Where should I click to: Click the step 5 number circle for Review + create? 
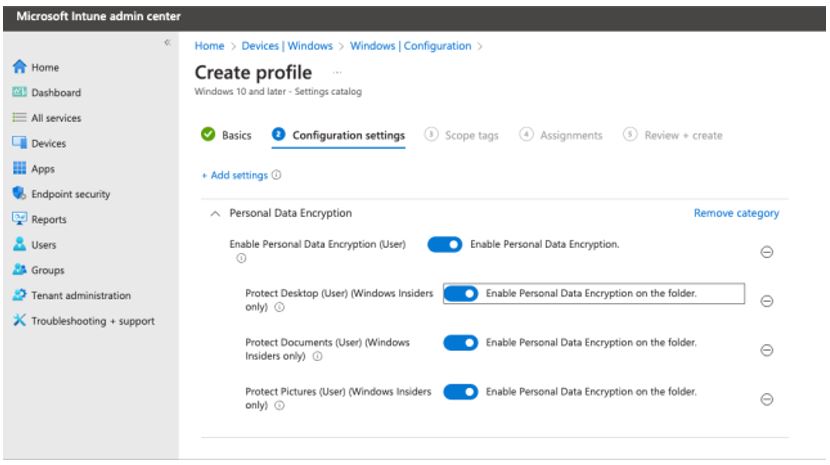coord(630,135)
